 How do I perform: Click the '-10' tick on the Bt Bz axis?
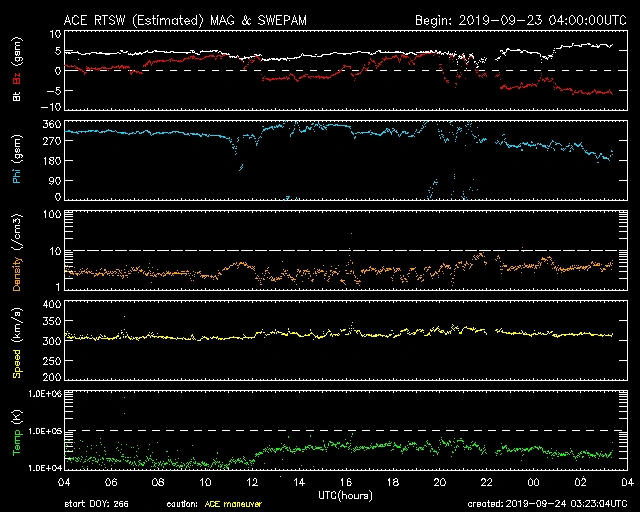(x=51, y=107)
